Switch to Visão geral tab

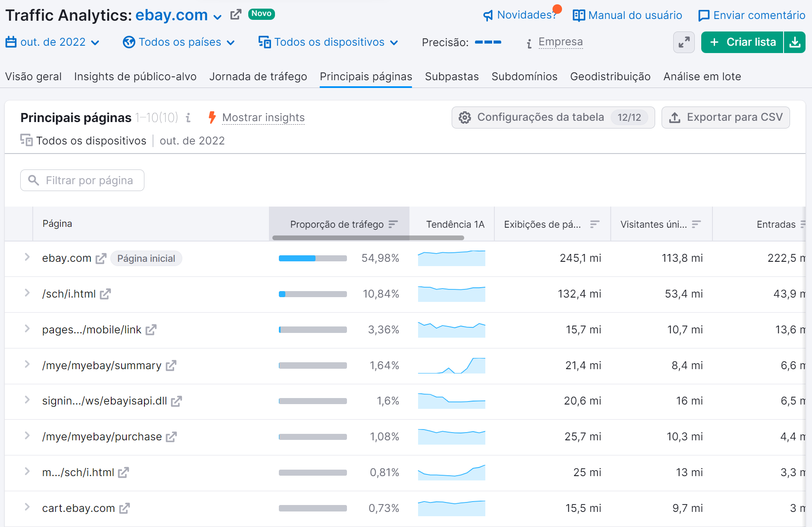point(33,76)
